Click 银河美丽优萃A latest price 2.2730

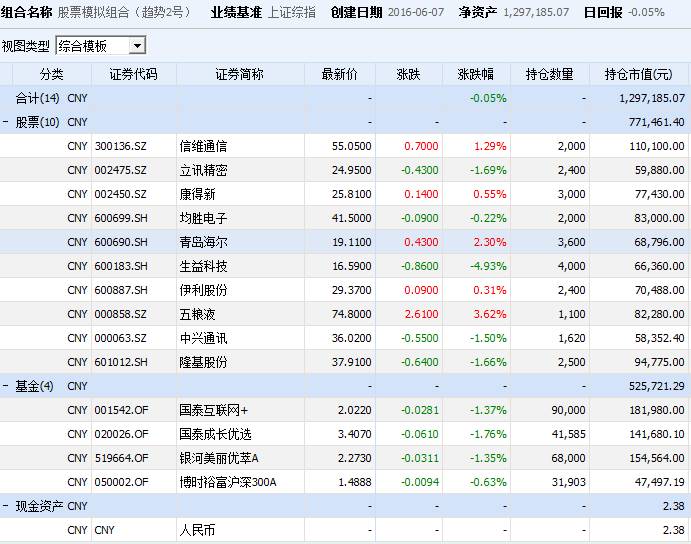point(355,458)
